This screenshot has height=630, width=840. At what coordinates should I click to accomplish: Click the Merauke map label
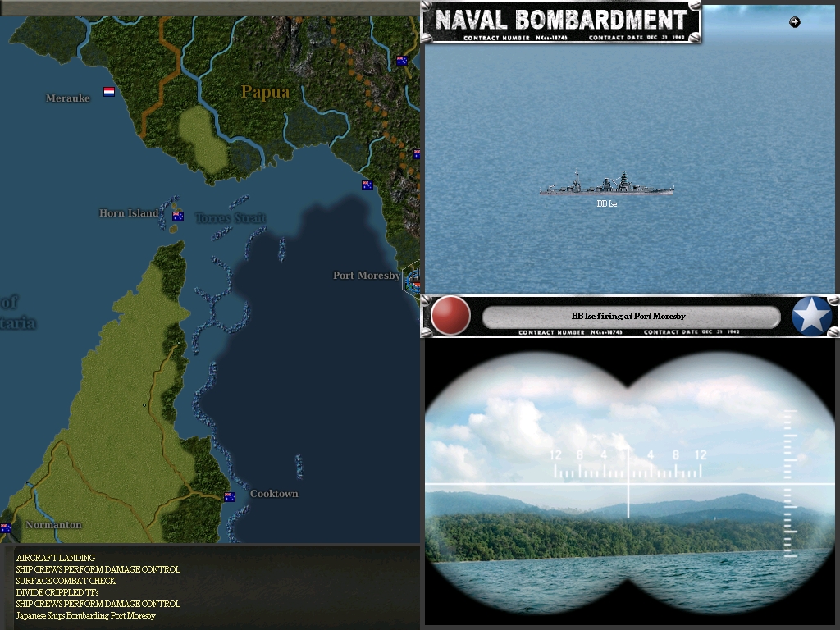68,98
